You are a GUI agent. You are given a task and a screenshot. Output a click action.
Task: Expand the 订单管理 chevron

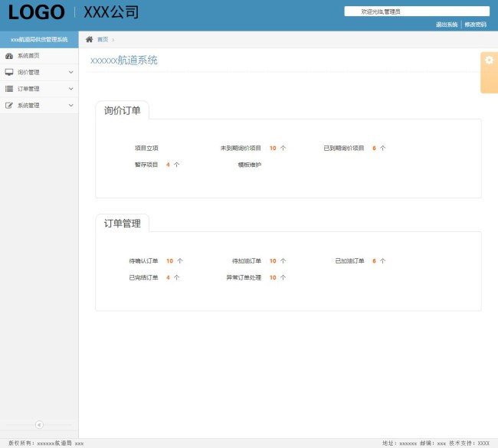pos(70,89)
